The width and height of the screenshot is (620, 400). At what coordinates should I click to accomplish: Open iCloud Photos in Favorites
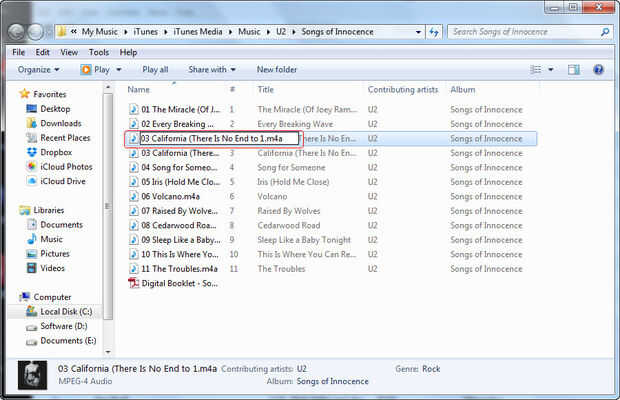click(x=66, y=167)
